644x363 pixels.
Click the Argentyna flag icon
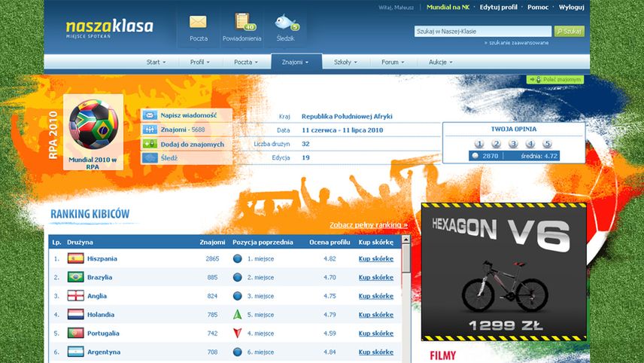(x=75, y=352)
